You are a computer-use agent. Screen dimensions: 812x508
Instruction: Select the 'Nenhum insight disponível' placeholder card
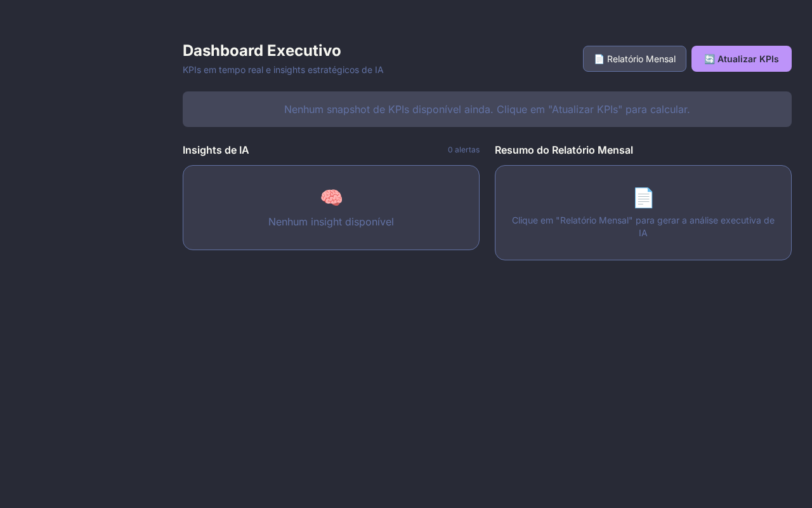331,222
